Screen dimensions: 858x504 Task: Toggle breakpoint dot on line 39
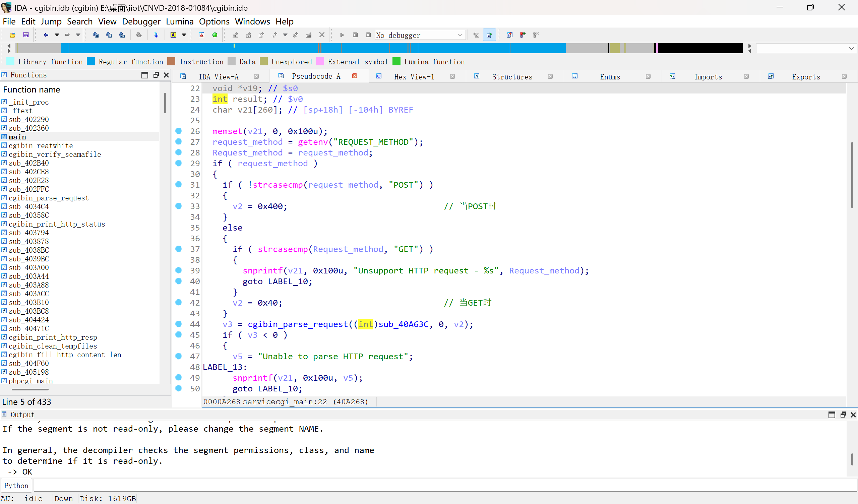click(x=178, y=270)
